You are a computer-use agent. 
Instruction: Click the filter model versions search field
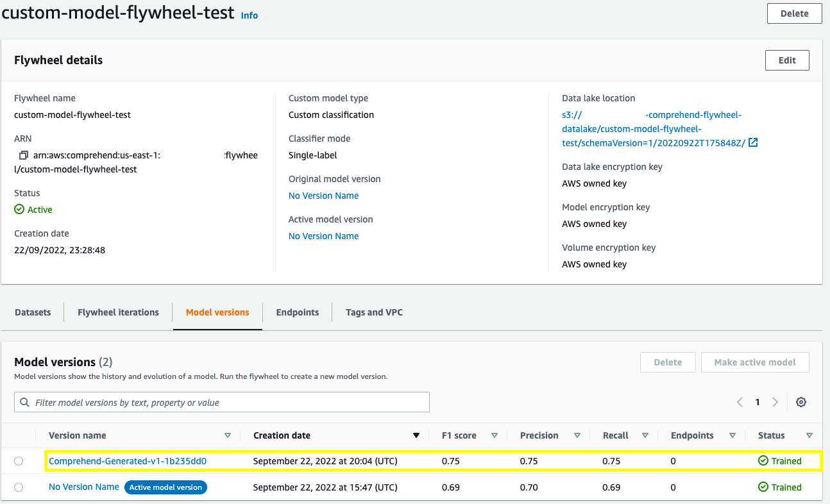click(x=222, y=402)
